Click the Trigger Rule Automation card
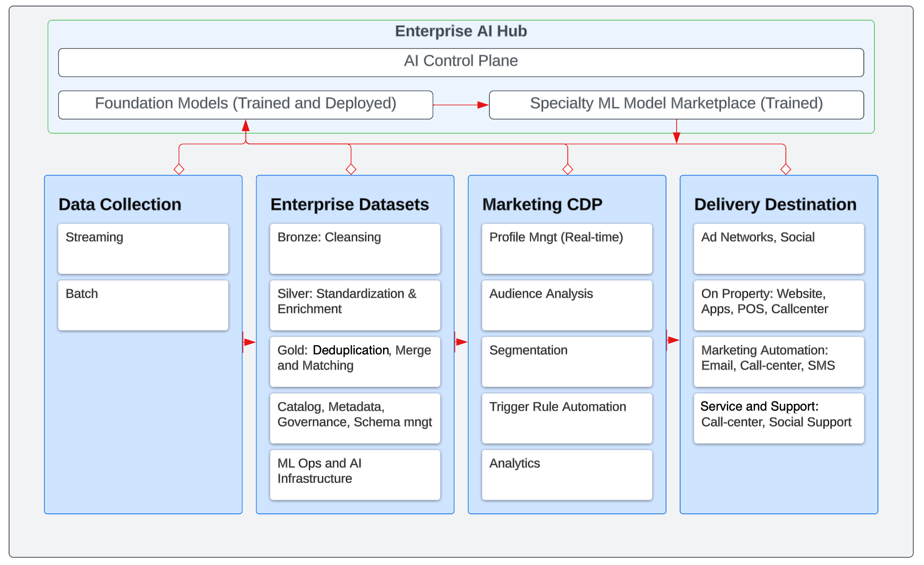The width and height of the screenshot is (924, 565). 567,418
